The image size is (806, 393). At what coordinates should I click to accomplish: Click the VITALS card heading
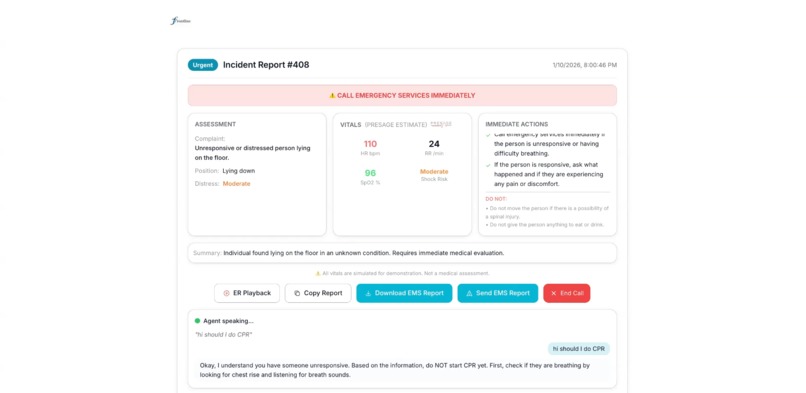tap(351, 125)
